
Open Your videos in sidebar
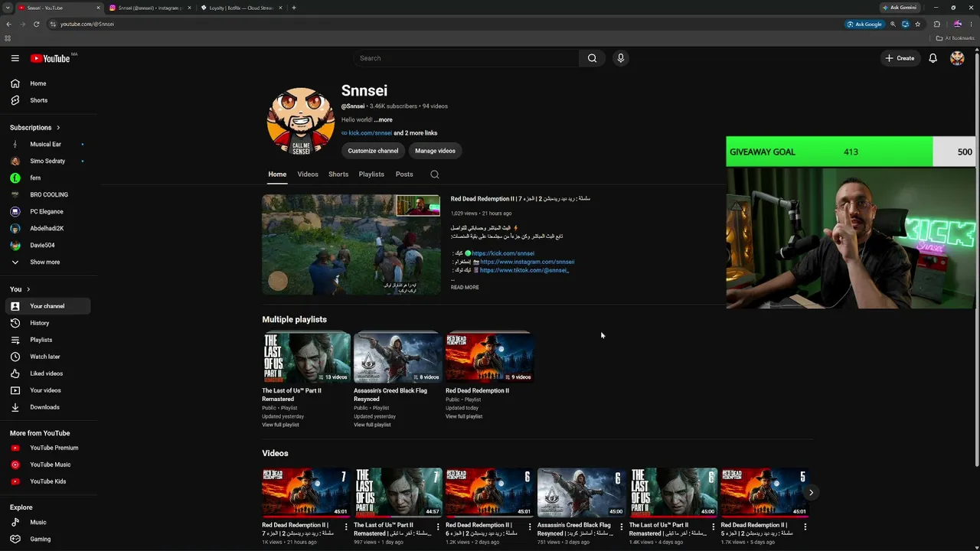(47, 390)
